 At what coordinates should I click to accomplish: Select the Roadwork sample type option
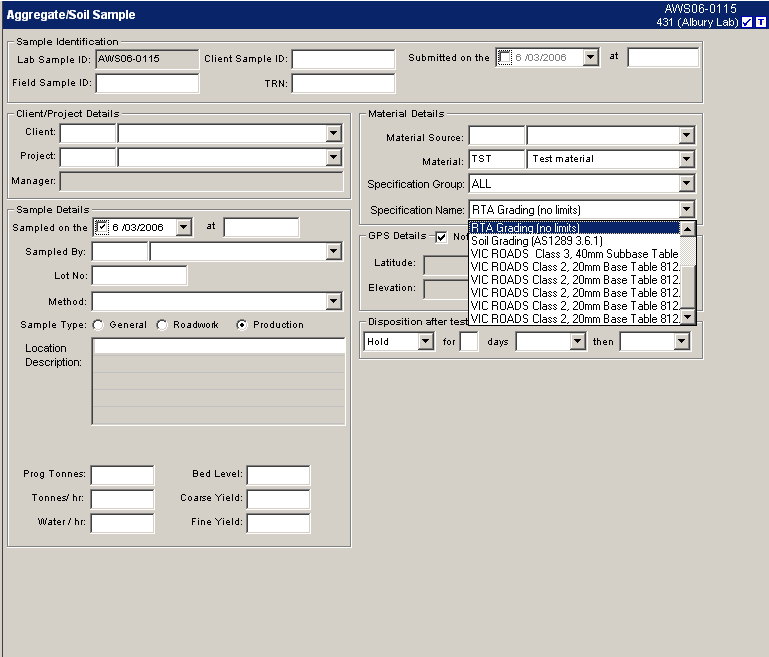162,325
